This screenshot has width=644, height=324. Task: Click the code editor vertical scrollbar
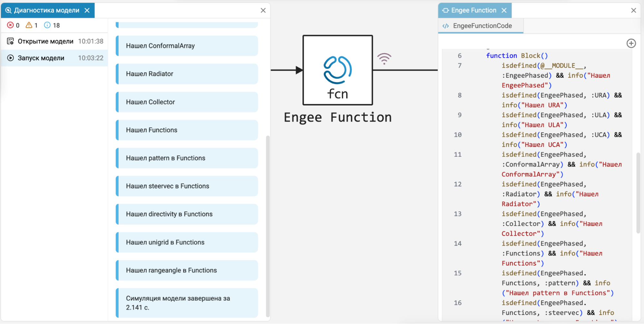[638, 193]
